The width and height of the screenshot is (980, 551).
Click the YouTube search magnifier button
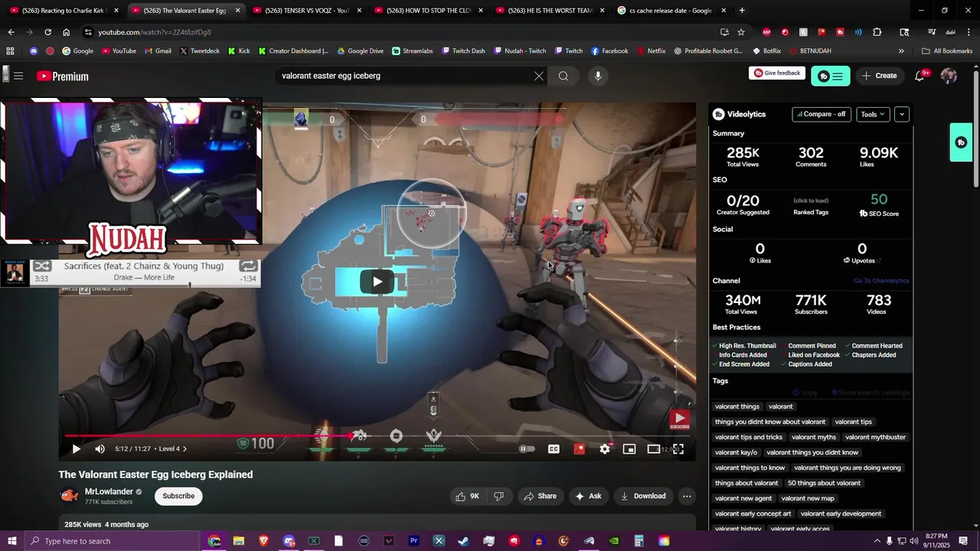coord(563,76)
